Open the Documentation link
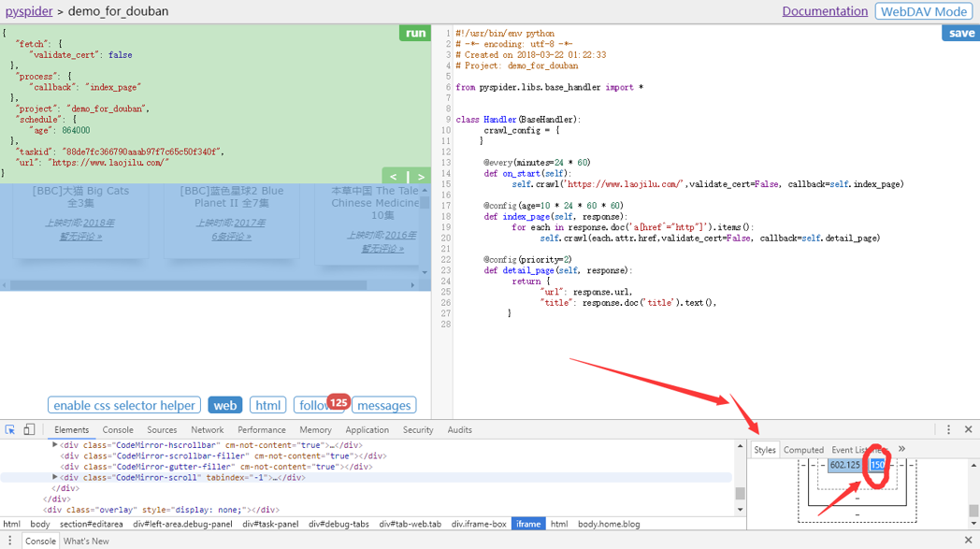The image size is (980, 549). [825, 11]
